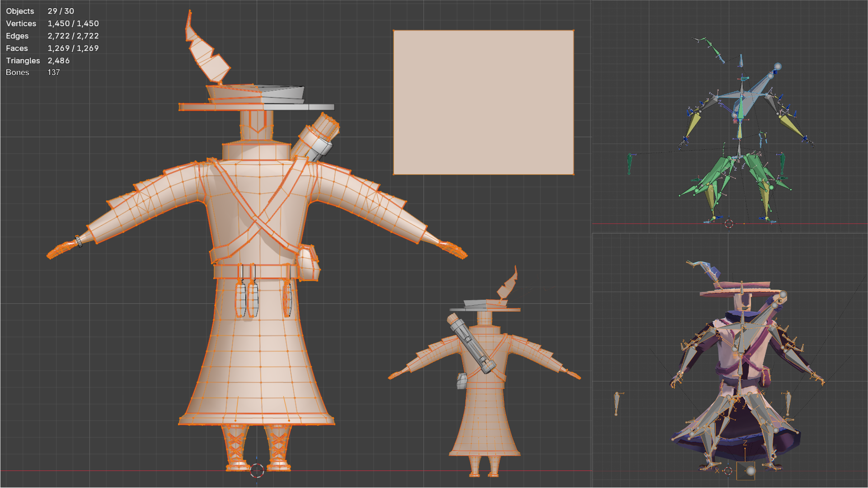Click the Edges statistic 2,722 / 2,722
The height and width of the screenshot is (488, 868).
[73, 36]
